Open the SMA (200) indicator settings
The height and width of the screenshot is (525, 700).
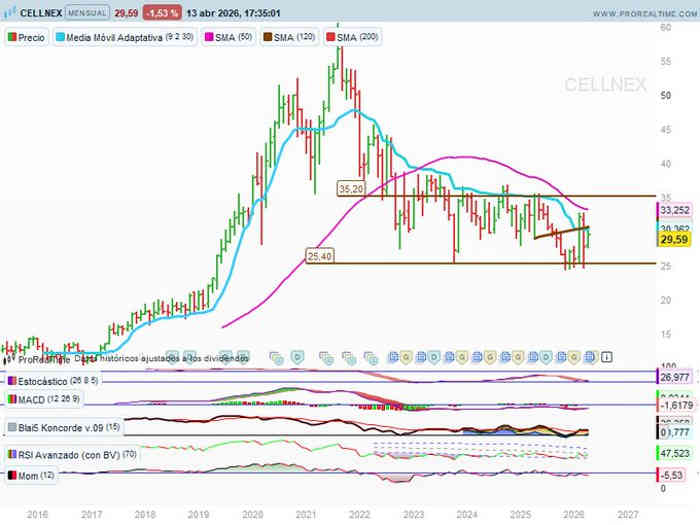pos(353,37)
